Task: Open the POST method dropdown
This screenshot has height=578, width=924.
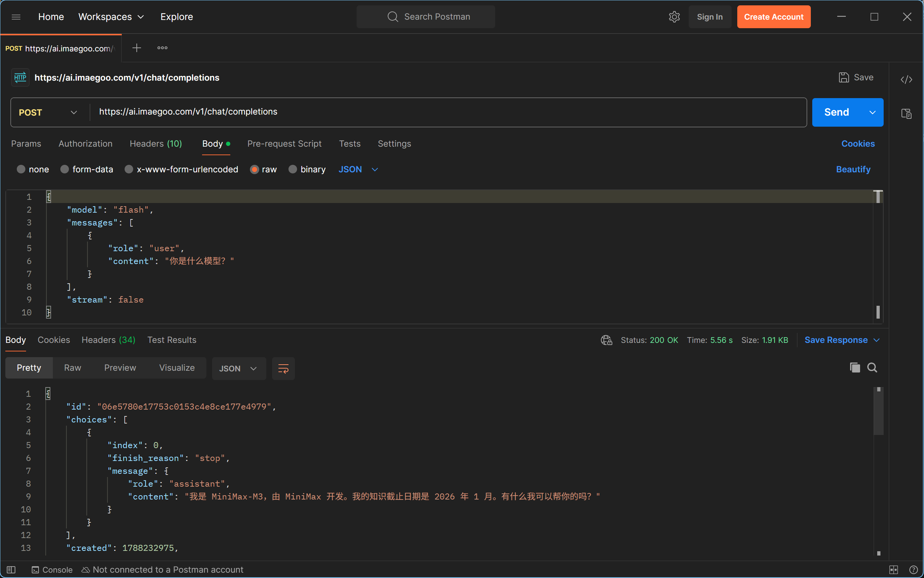Action: (x=48, y=112)
